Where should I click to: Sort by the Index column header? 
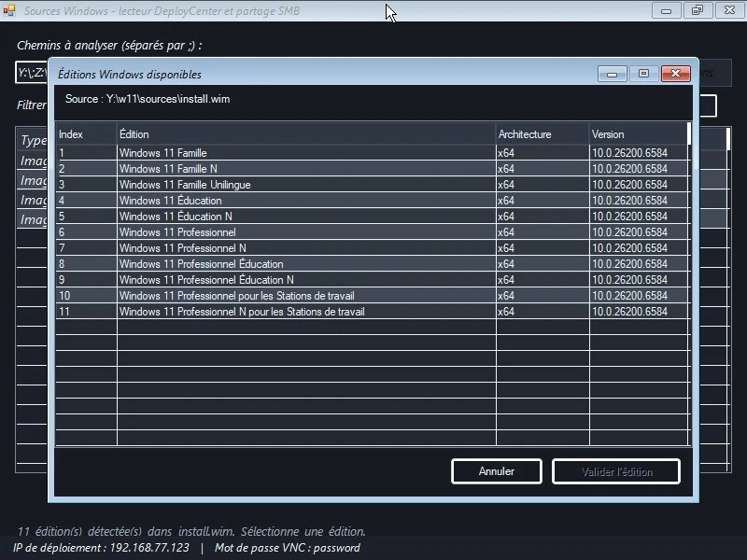[86, 134]
